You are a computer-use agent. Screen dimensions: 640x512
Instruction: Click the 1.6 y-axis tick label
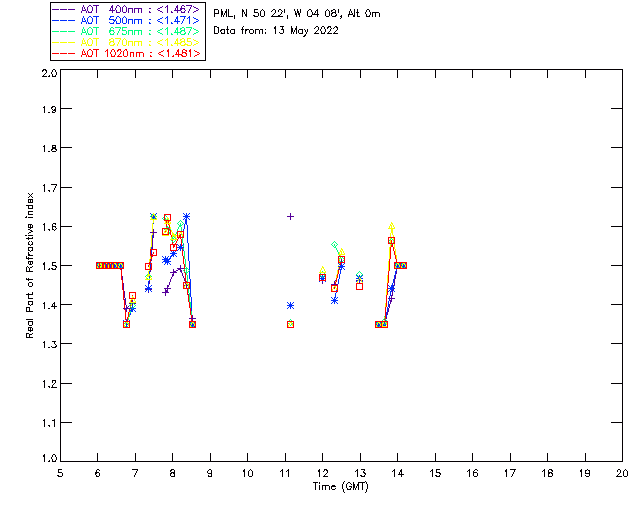point(49,227)
